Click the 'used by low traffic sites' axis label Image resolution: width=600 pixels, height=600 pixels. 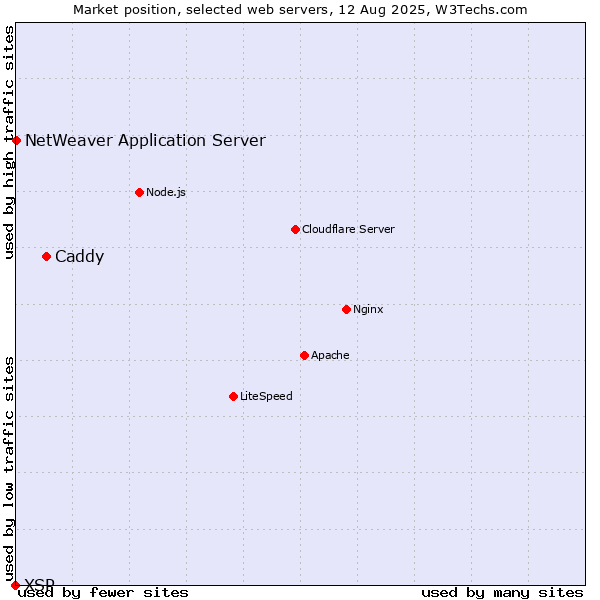point(9,470)
